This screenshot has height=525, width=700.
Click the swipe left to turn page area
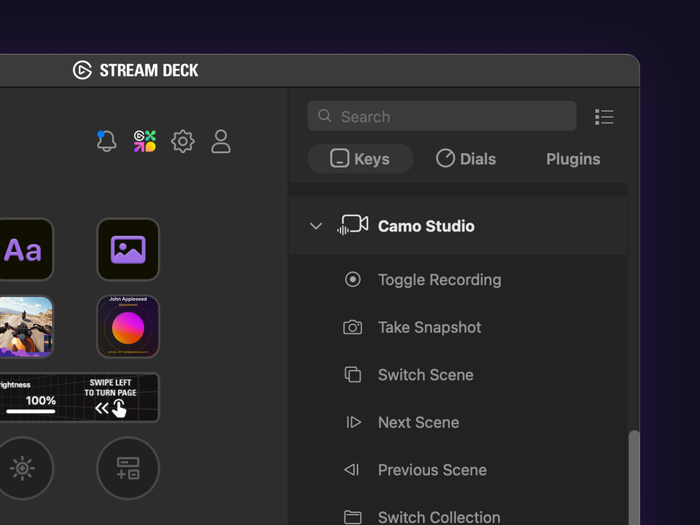coord(110,397)
